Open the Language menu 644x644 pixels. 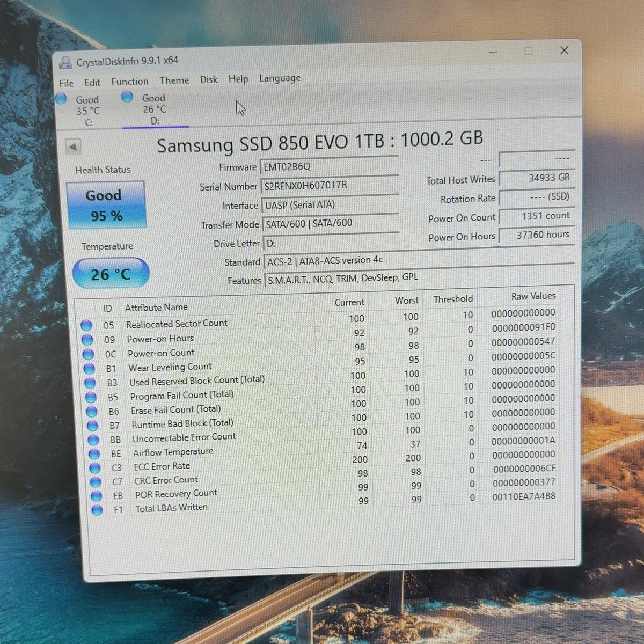tap(280, 78)
